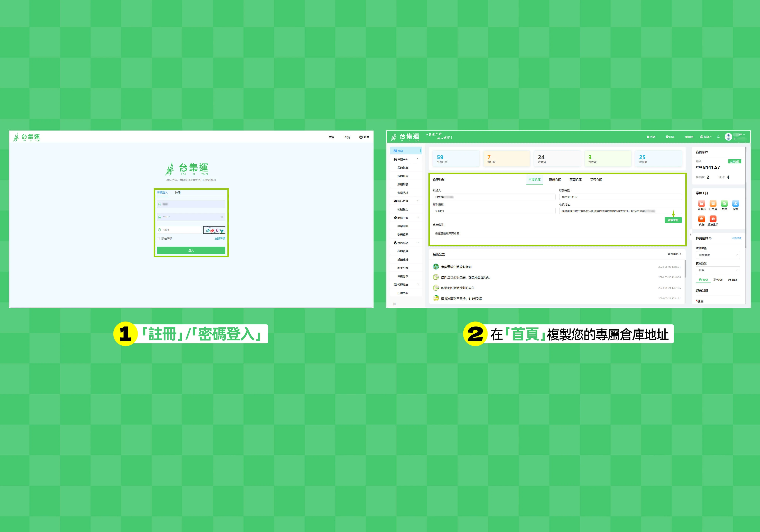Open 臺集運寵粉三重禮 618 announcement
Viewport: 760px width, 532px height.
(x=462, y=299)
